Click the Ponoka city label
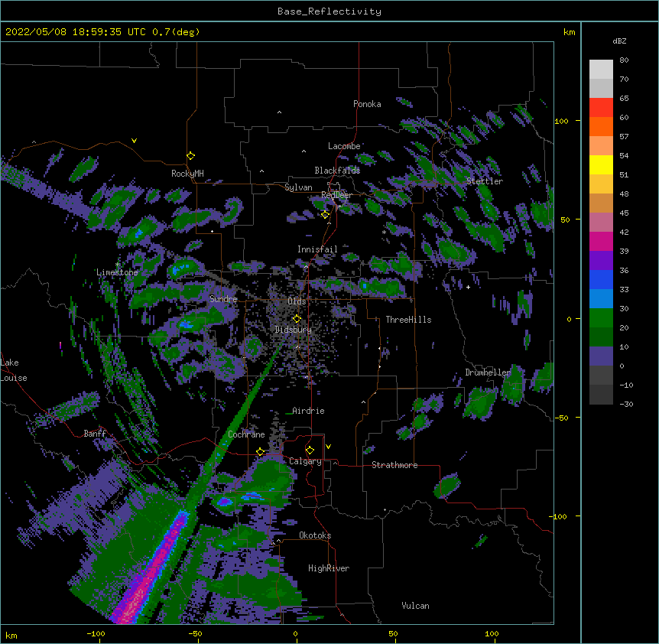Image resolution: width=659 pixels, height=644 pixels. 367,104
